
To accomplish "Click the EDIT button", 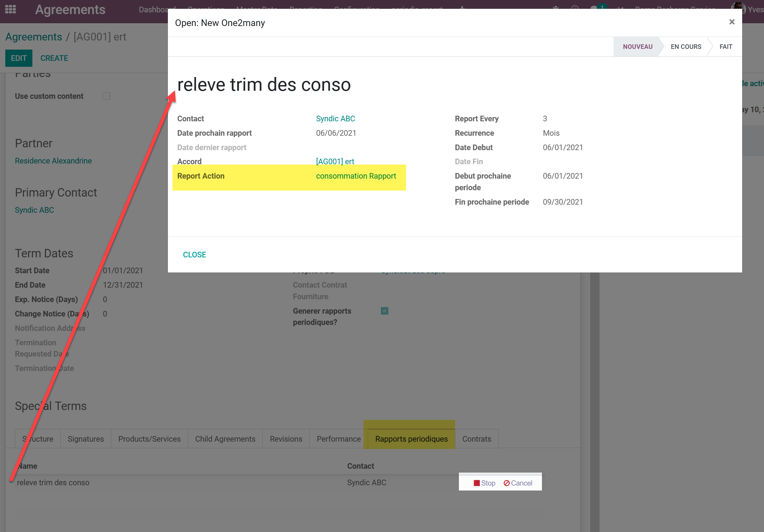I will 19,58.
